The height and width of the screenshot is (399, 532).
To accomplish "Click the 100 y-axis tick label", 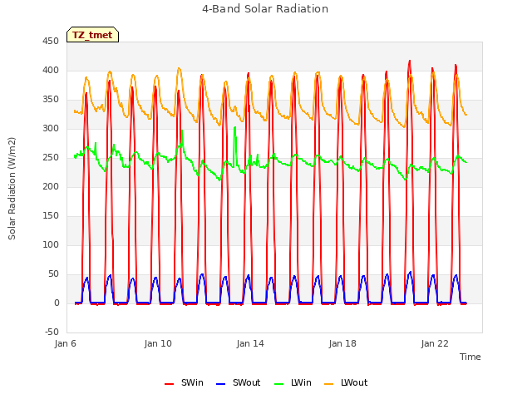I will pyautogui.click(x=51, y=245).
